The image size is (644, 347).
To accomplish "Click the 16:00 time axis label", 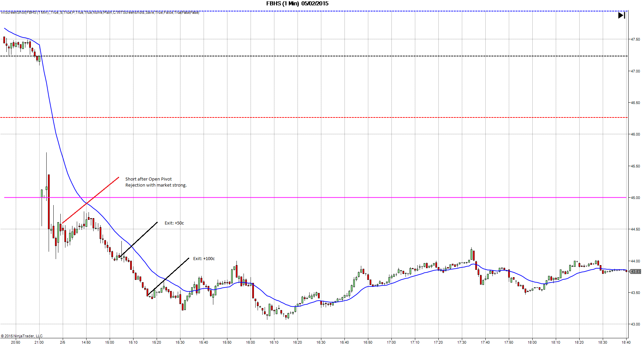I will click(251, 342).
